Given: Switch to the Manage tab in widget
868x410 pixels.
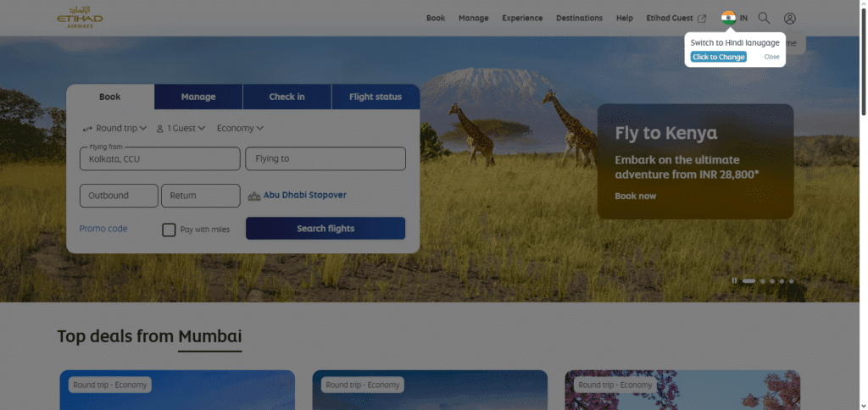Looking at the screenshot, I should pos(198,97).
